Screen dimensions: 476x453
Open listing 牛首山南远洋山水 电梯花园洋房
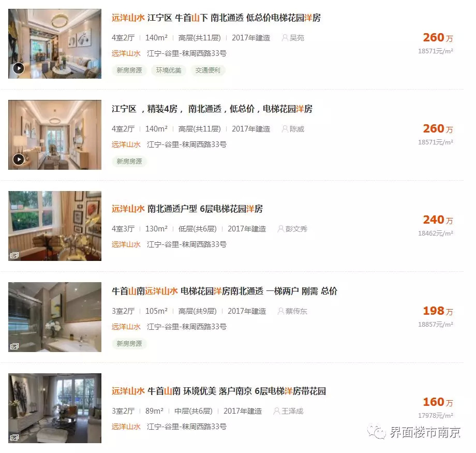coord(225,291)
